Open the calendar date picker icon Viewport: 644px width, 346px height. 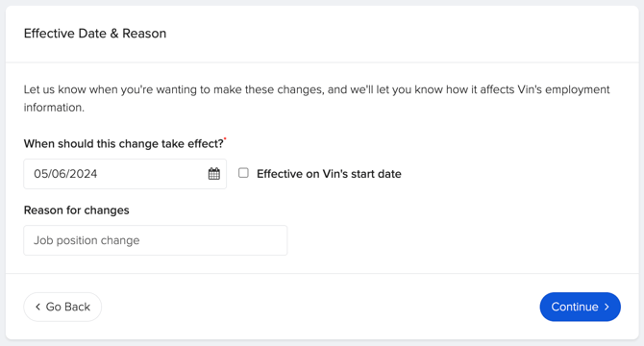click(214, 174)
